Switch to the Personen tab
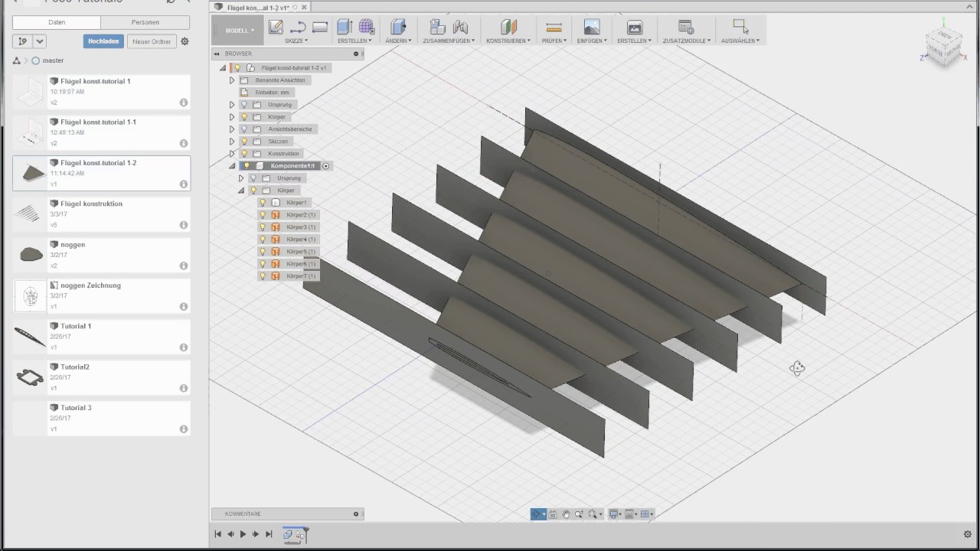Viewport: 980px width, 551px height. [x=145, y=22]
